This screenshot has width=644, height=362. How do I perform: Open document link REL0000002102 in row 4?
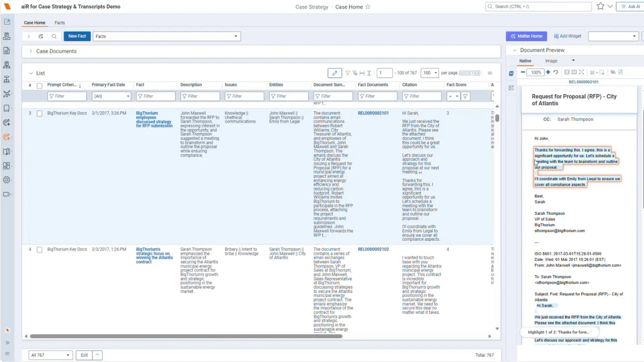click(373, 249)
